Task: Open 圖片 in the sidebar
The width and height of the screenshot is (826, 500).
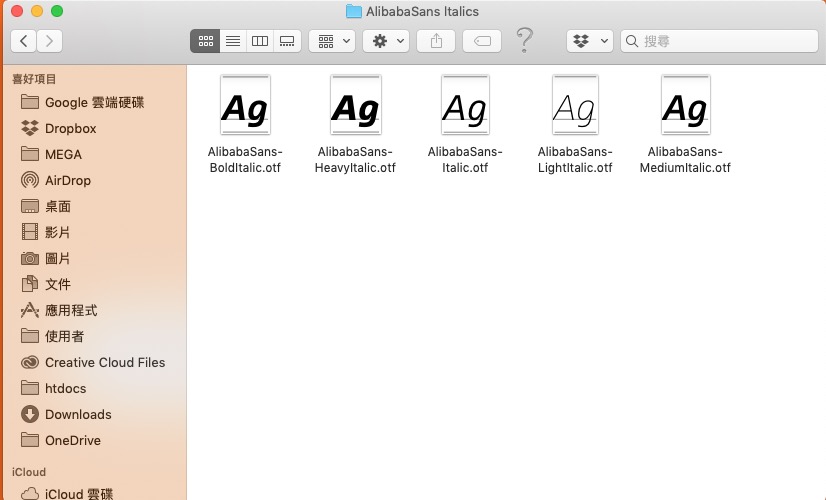Action: tap(94, 258)
